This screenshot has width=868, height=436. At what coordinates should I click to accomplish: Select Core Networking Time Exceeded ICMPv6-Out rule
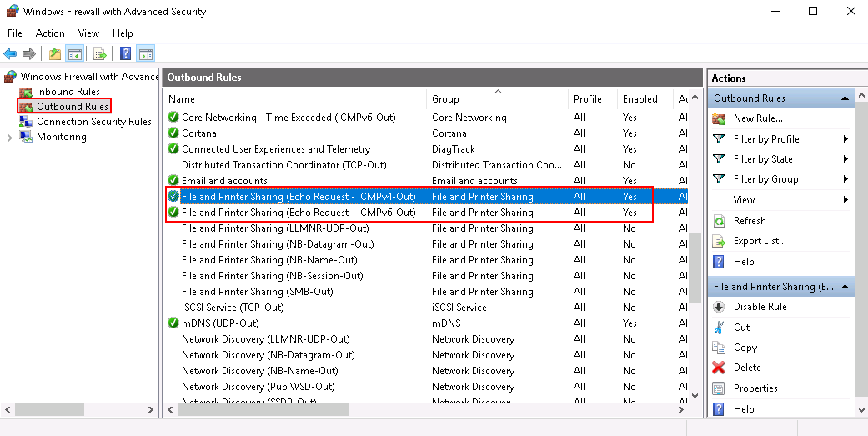point(426,118)
